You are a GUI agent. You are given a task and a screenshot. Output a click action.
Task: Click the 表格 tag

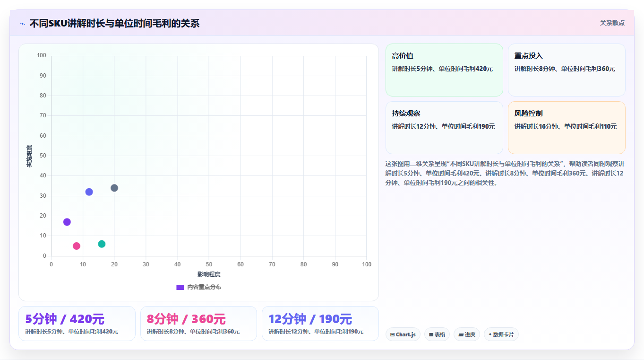[x=437, y=334]
